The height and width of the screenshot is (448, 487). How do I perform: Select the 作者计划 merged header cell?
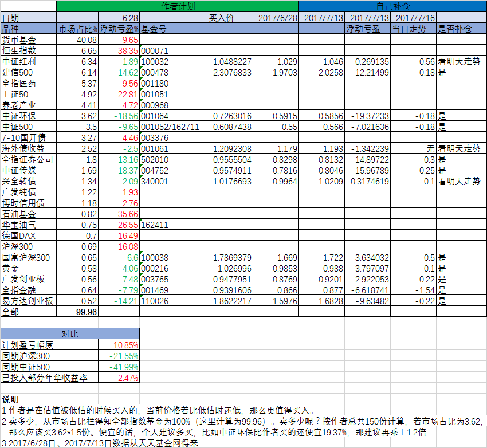178,6
